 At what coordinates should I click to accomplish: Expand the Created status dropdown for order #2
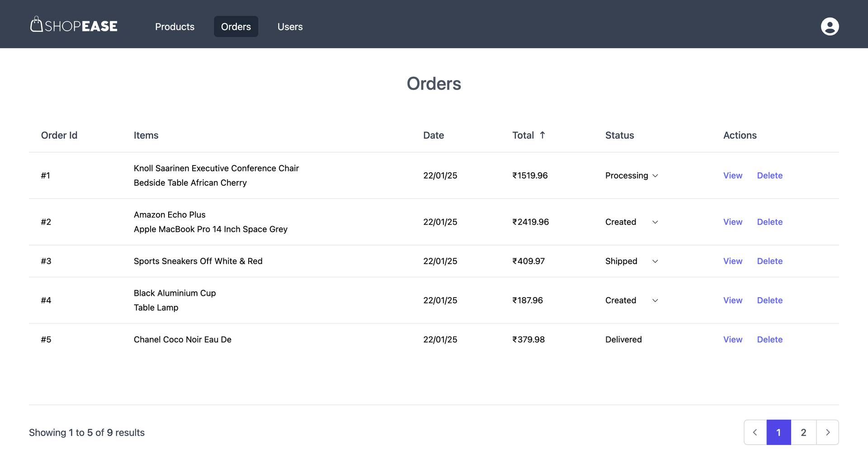pyautogui.click(x=632, y=222)
